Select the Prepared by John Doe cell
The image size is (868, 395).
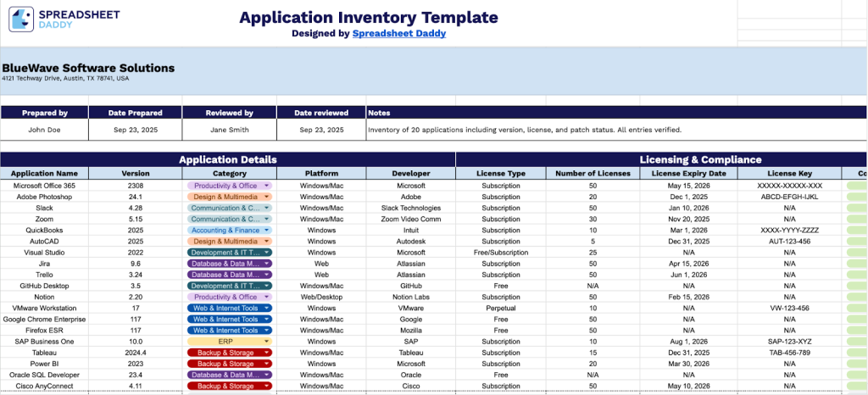pos(44,130)
